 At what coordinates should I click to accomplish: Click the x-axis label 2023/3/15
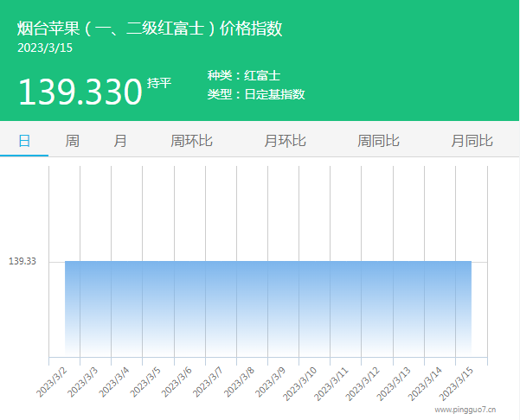click(x=456, y=384)
